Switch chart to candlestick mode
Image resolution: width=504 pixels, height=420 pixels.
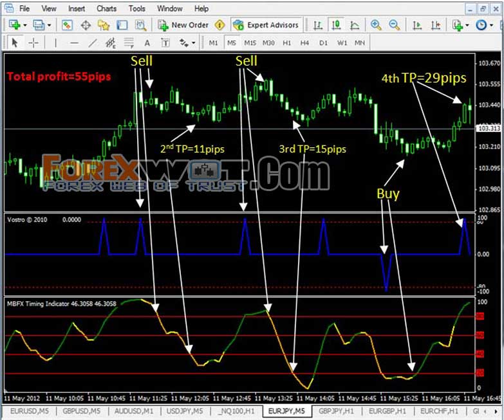[336, 25]
